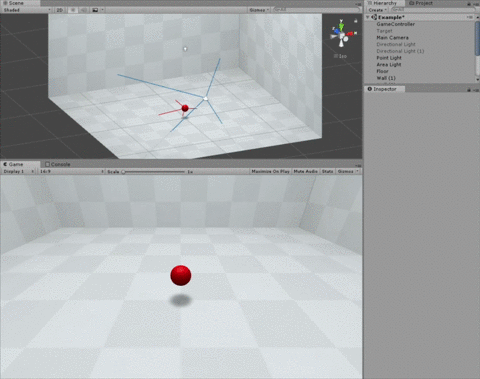Screen dimensions: 480x379
Task: Select the red sphere in Scene view
Action: 185,108
